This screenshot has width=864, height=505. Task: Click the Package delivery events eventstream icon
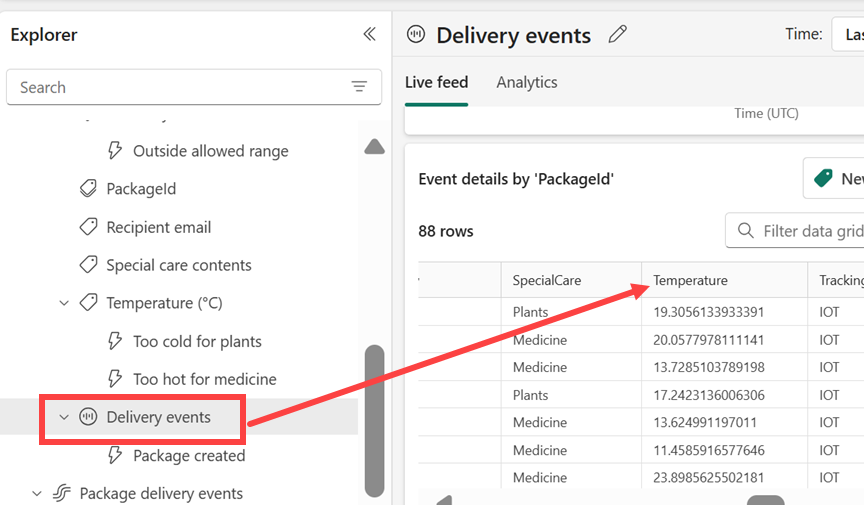pos(62,493)
